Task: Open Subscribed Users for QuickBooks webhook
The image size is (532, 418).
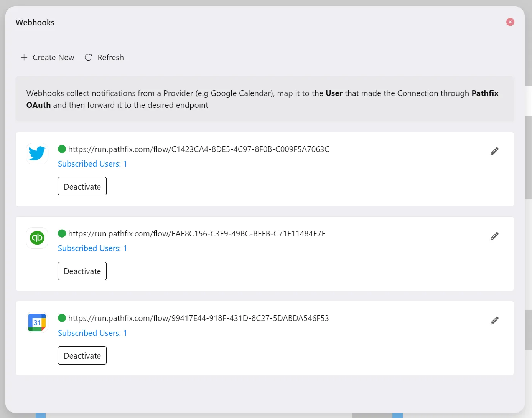Action: (x=92, y=248)
